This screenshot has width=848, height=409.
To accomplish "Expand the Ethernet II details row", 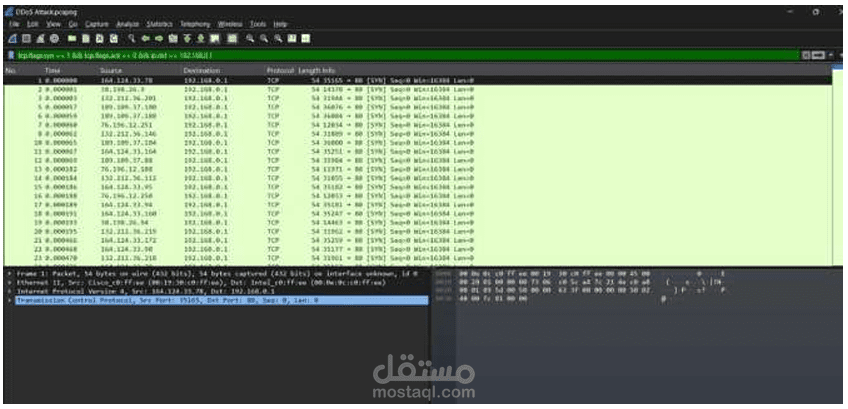I will (10, 282).
